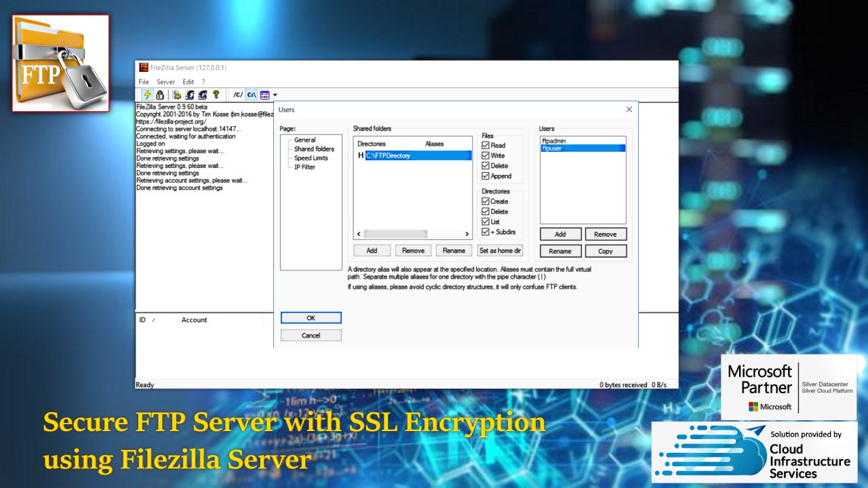Uncheck the Files Read checkbox
The image size is (868, 488).
tap(486, 145)
